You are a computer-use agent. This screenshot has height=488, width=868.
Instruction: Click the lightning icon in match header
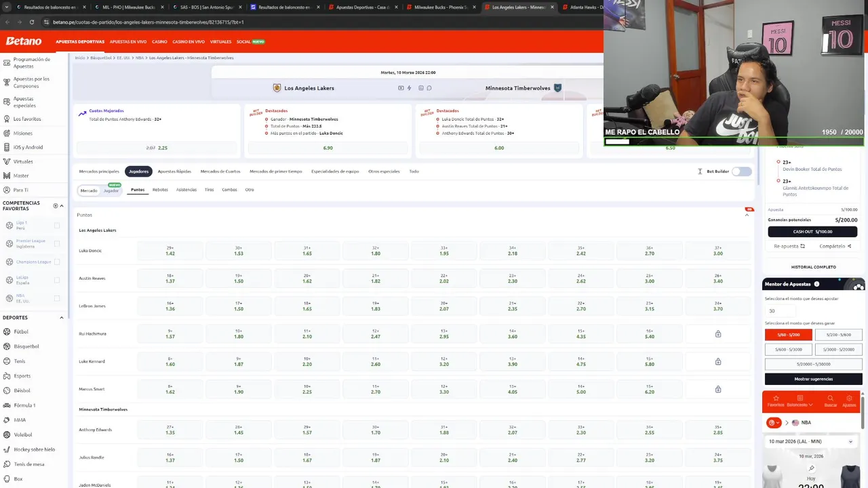[409, 88]
